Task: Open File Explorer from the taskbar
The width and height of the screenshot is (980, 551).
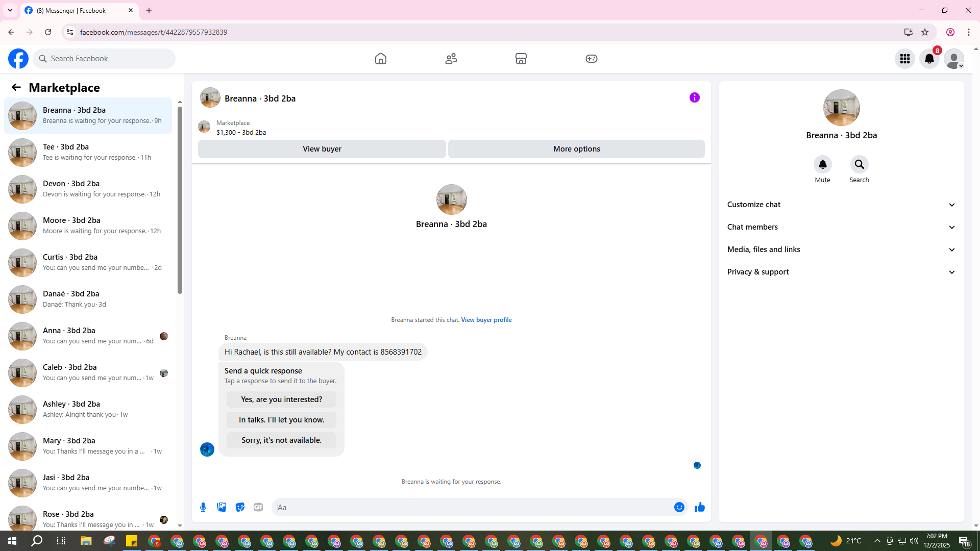Action: (86, 541)
